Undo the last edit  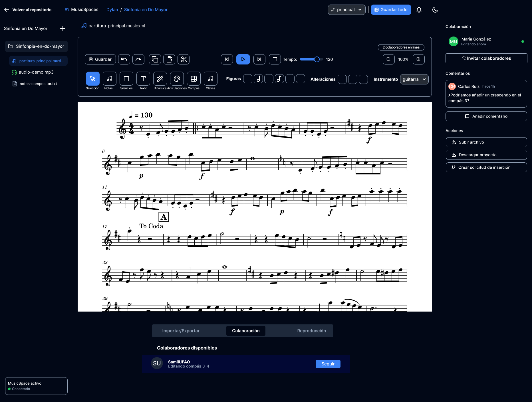point(124,59)
